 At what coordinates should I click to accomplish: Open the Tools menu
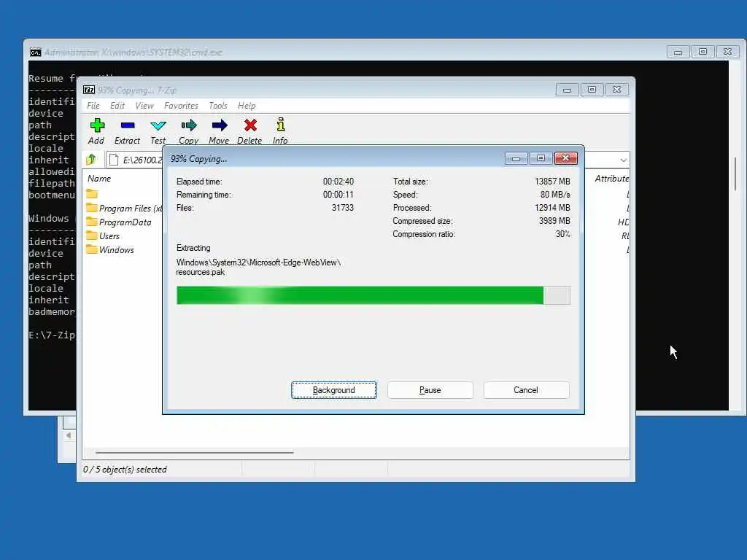click(218, 106)
